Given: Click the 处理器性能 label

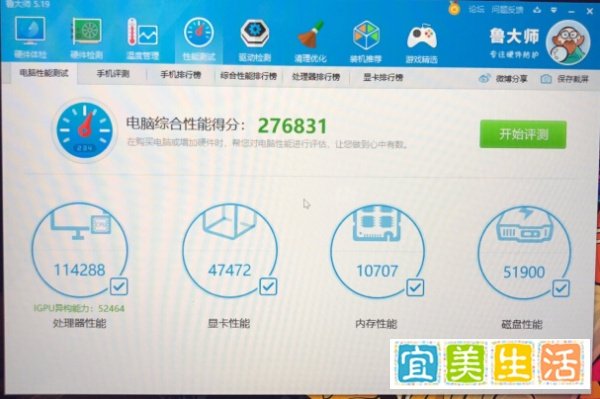Looking at the screenshot, I should [79, 324].
